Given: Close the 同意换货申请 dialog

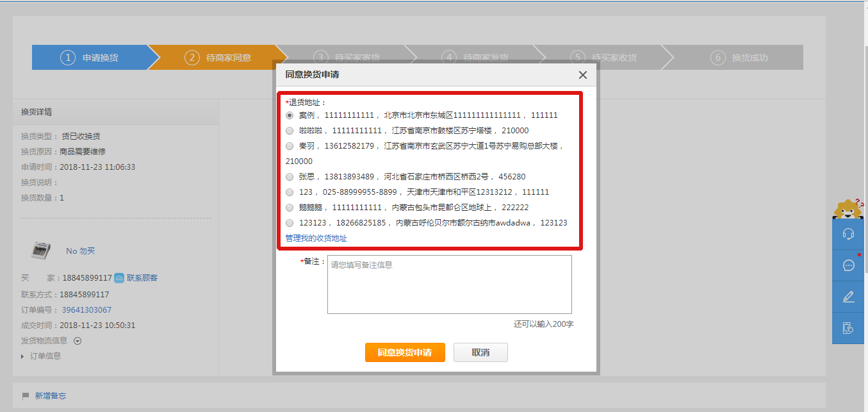Looking at the screenshot, I should [582, 75].
